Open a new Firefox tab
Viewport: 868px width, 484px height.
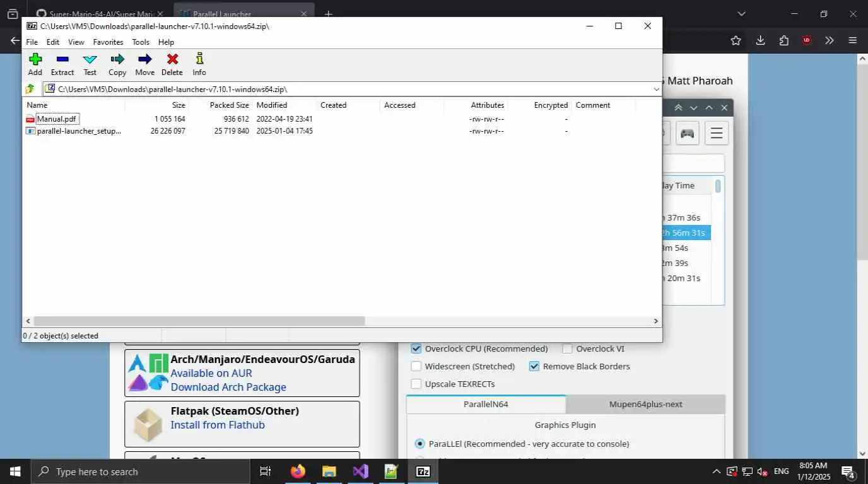pos(329,14)
